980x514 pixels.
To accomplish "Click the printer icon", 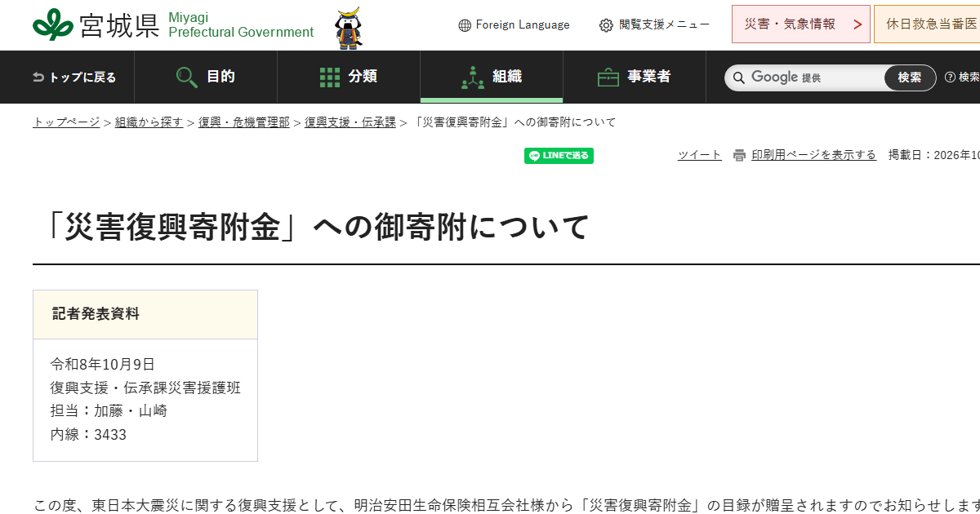I will [739, 155].
